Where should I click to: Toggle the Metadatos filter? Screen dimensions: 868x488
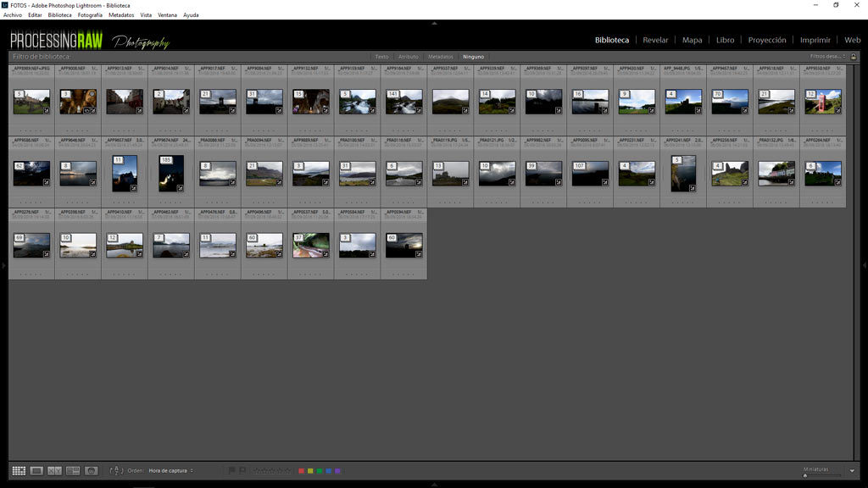click(440, 57)
